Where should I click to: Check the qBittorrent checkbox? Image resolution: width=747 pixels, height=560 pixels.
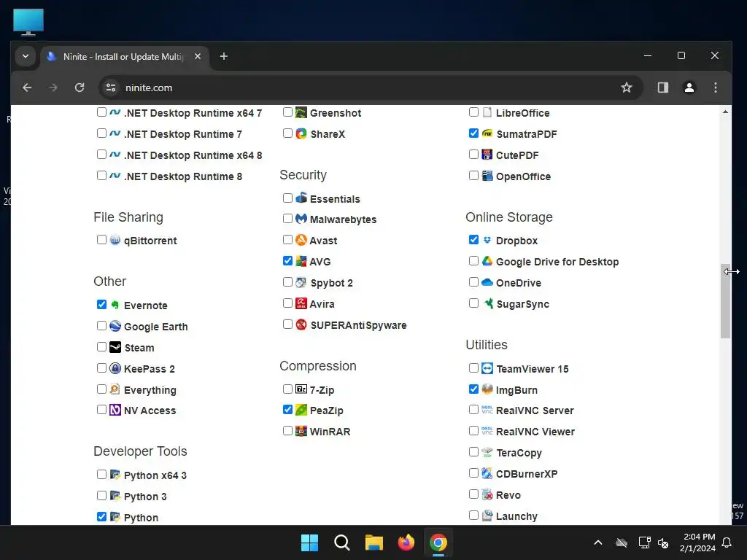click(101, 239)
